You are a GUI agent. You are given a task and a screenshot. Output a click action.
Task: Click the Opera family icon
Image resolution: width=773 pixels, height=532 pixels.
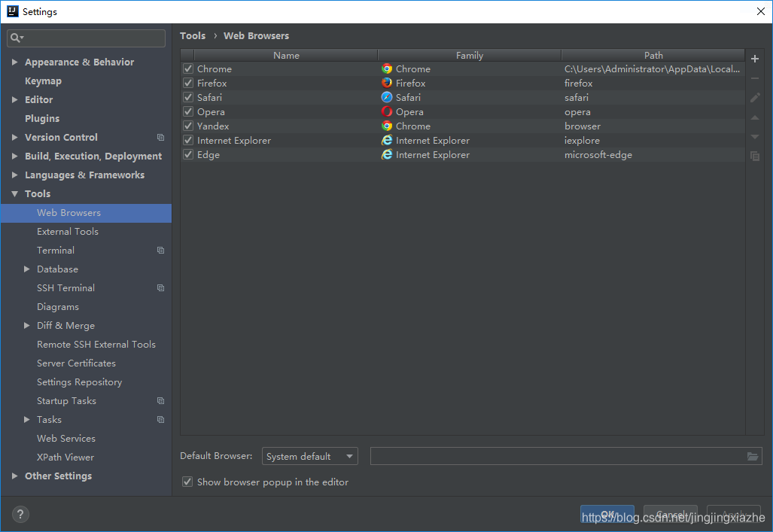point(387,112)
